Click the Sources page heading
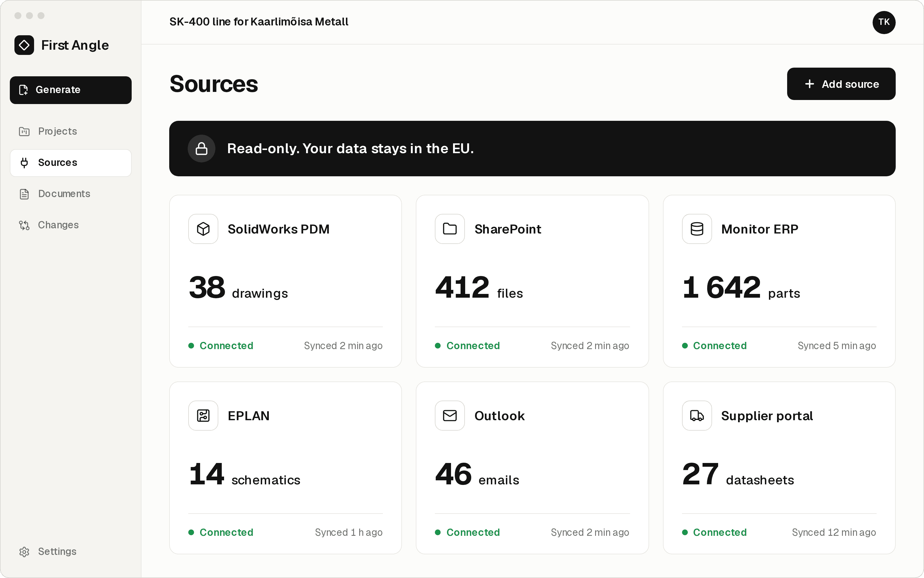This screenshot has width=924, height=578. [x=214, y=84]
